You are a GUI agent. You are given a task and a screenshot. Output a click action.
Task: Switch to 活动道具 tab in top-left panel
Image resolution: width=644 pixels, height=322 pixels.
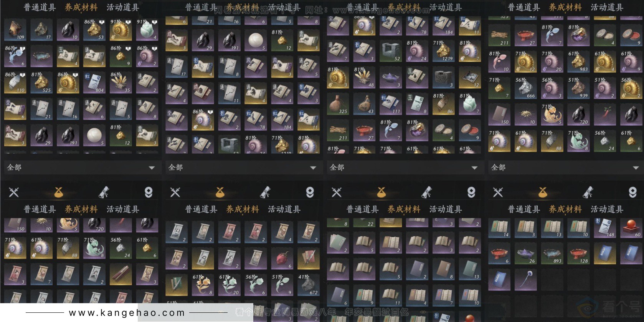point(123,7)
